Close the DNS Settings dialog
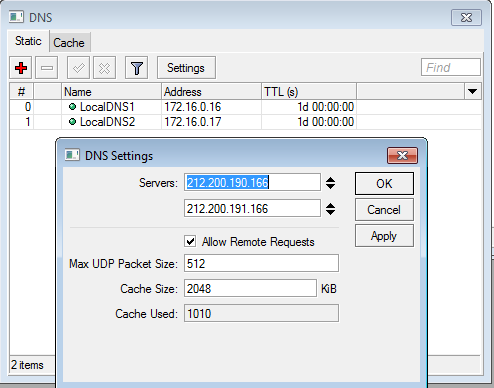494x388 pixels. (402, 155)
